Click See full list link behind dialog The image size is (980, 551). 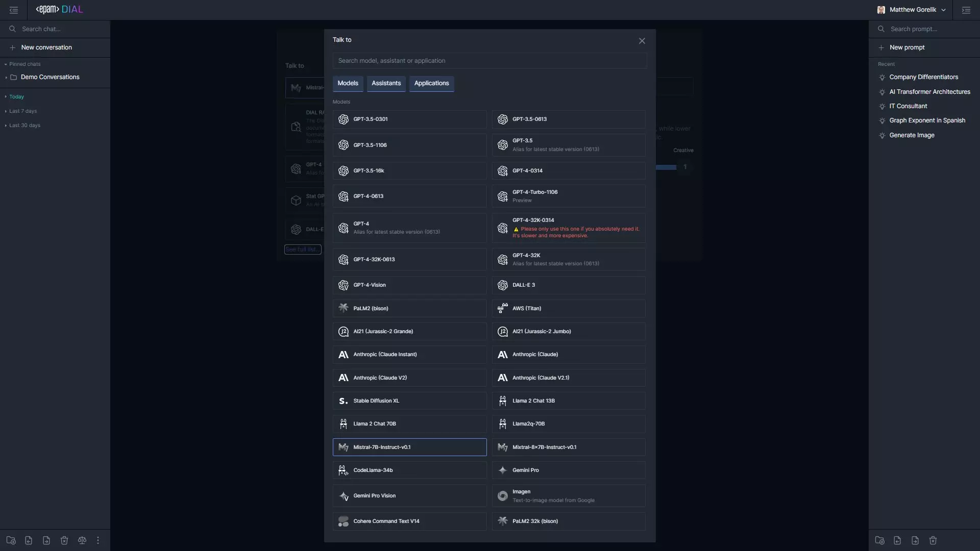tap(303, 249)
